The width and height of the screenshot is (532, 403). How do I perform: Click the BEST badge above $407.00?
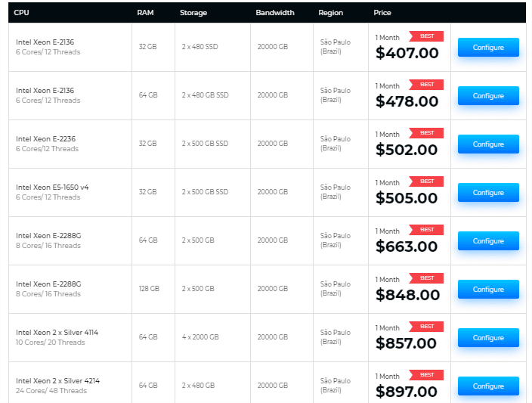426,36
